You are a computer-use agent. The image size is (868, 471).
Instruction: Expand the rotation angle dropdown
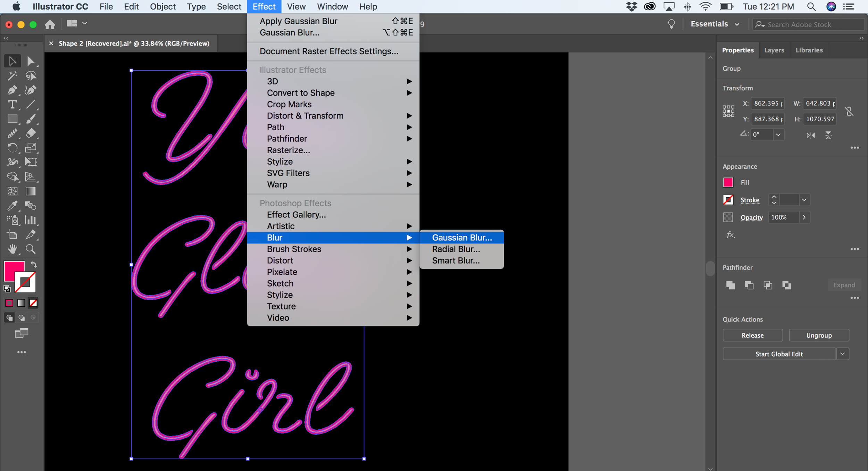coord(778,135)
